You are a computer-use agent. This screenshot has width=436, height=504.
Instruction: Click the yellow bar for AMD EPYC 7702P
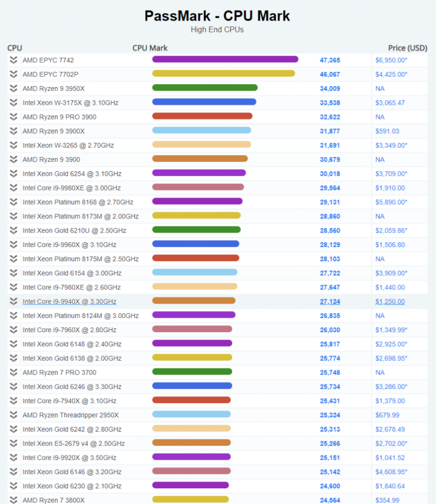coord(223,73)
